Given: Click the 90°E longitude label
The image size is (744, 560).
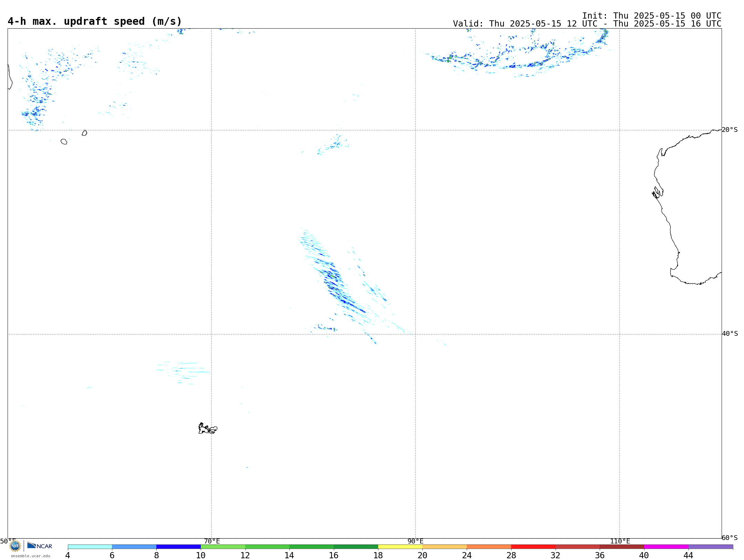Looking at the screenshot, I should pyautogui.click(x=415, y=541).
